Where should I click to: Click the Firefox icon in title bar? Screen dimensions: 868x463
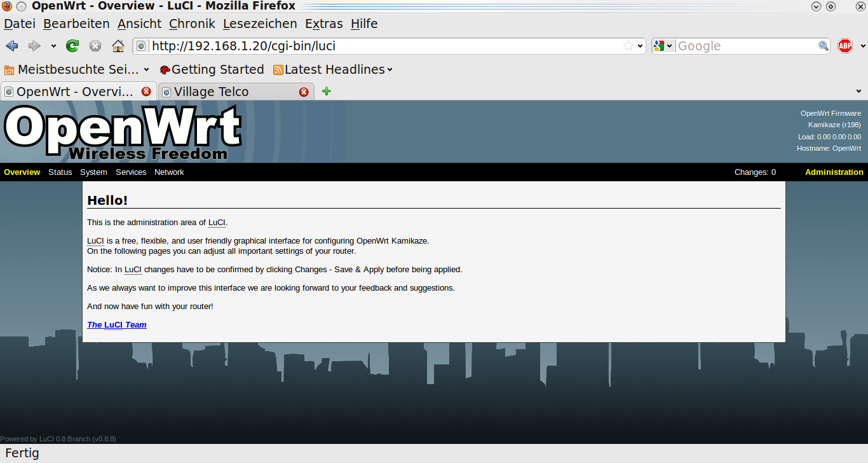[7, 6]
